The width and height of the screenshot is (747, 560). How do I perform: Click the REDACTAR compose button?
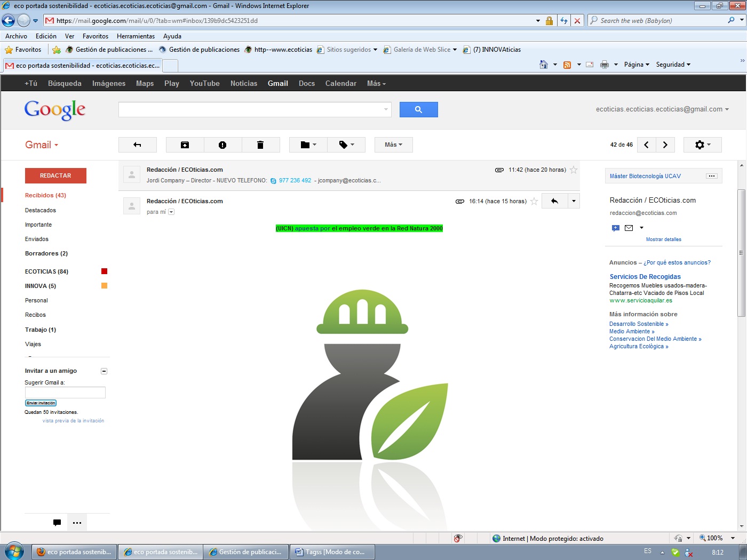coord(55,175)
